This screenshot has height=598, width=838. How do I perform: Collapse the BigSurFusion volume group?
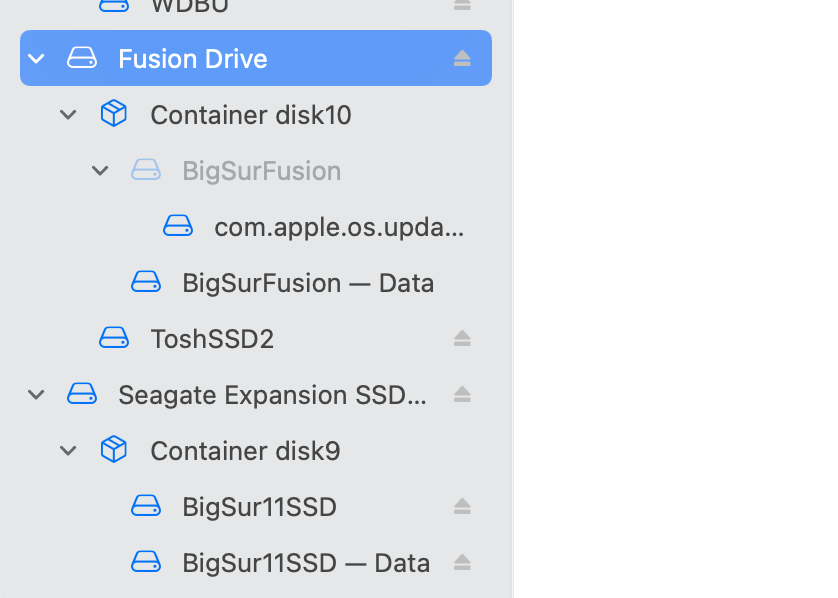tap(100, 170)
